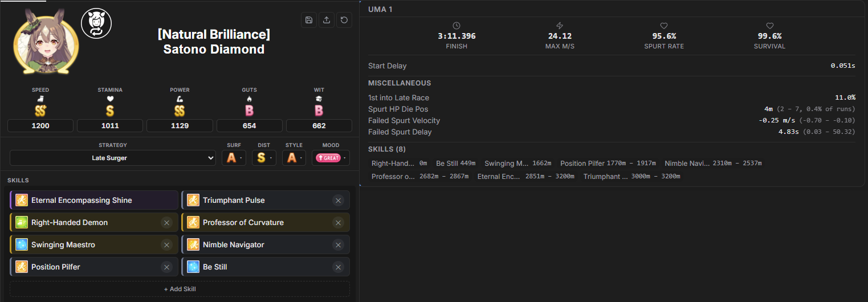Click the Position Pilfer 1770m skill chip
The width and height of the screenshot is (868, 302).
pyautogui.click(x=608, y=163)
